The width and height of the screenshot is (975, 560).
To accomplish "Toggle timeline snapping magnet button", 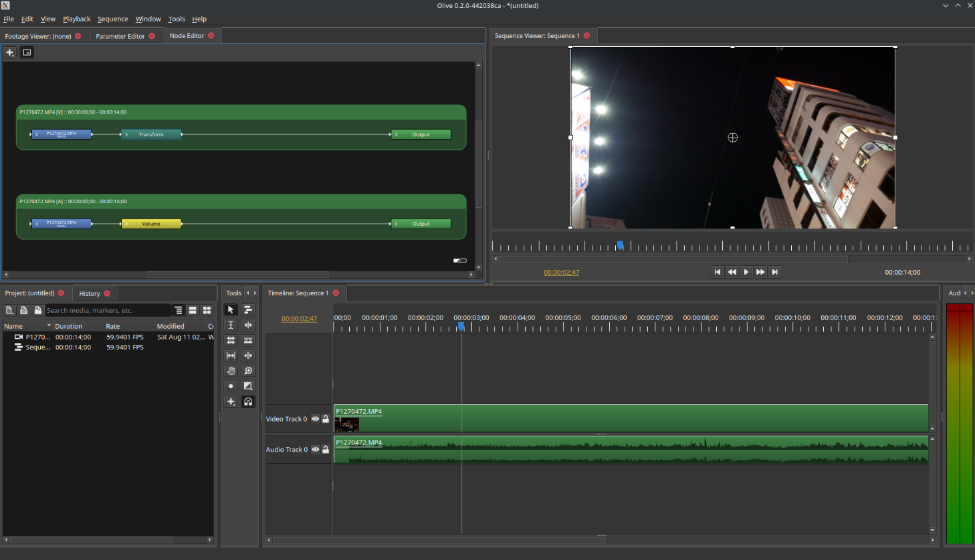I will [x=248, y=402].
